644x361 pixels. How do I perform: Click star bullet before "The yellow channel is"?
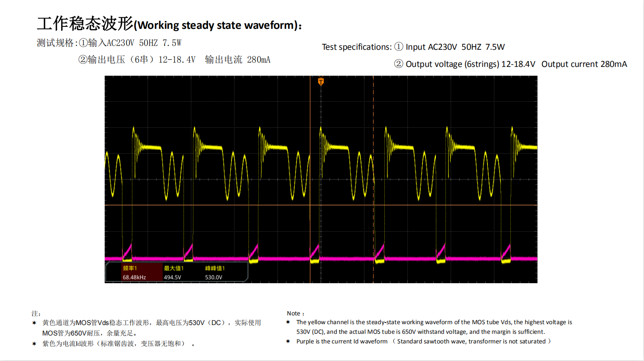[288, 322]
